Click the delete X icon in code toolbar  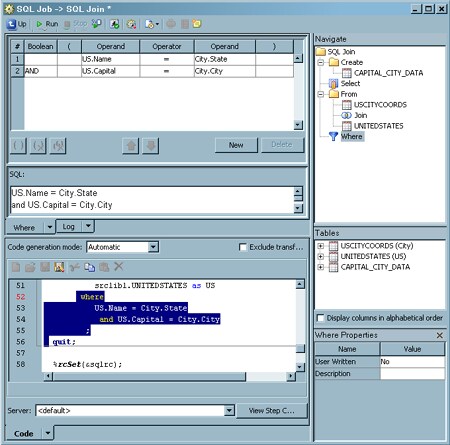pos(119,266)
